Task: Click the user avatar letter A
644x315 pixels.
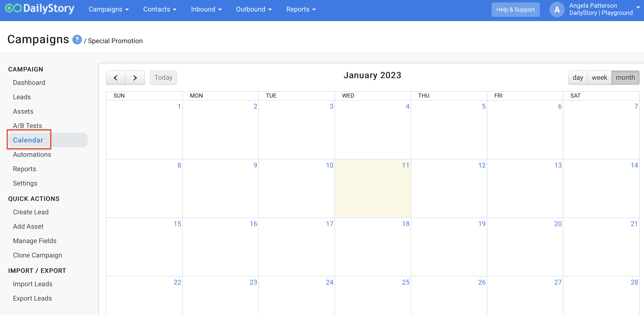Action: click(x=557, y=10)
